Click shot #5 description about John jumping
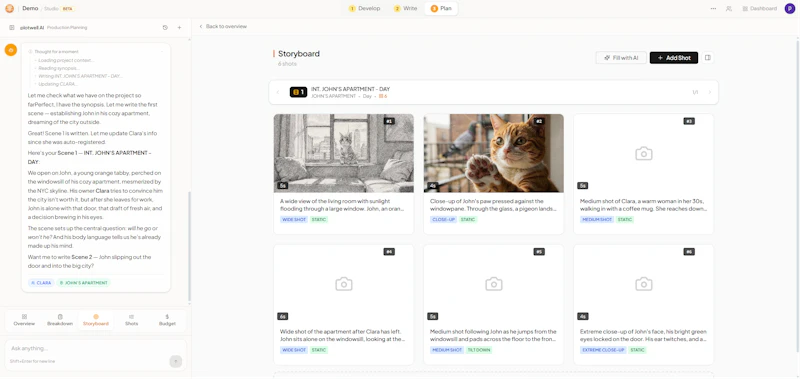 tap(493, 335)
